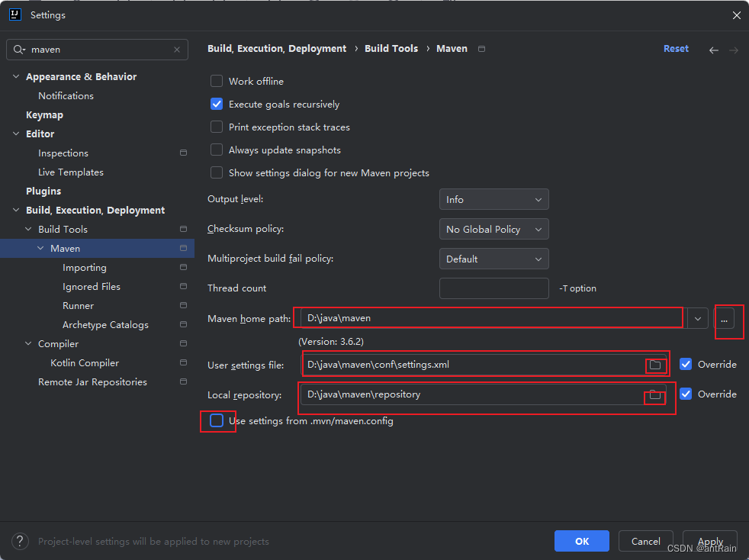This screenshot has width=749, height=560.
Task: Collapse the Build Tools node
Action: [x=29, y=230]
